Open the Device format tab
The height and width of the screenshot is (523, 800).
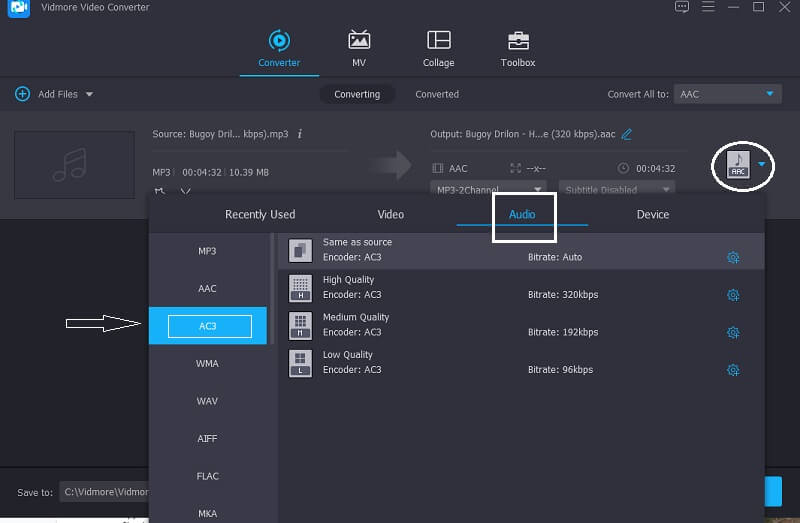pos(653,214)
